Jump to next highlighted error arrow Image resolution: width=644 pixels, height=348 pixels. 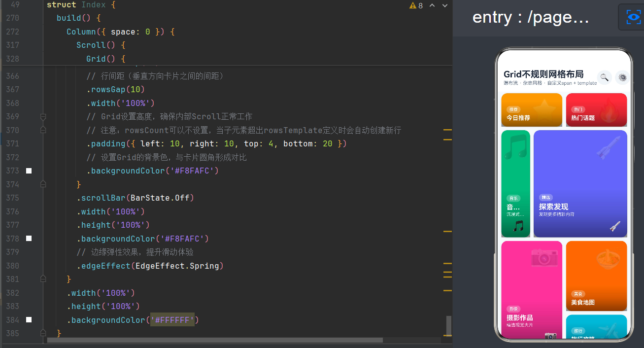[444, 5]
